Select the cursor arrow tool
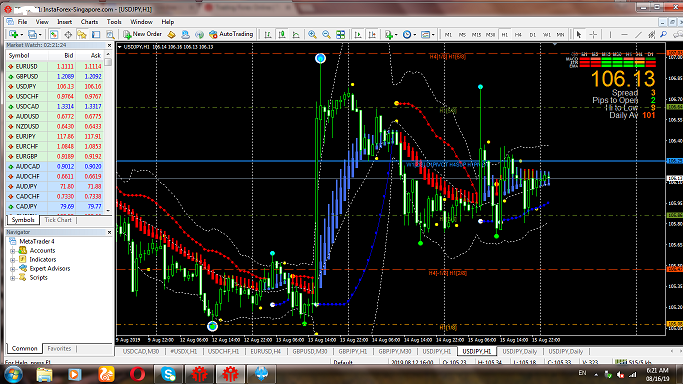The height and width of the screenshot is (384, 683). [579, 34]
